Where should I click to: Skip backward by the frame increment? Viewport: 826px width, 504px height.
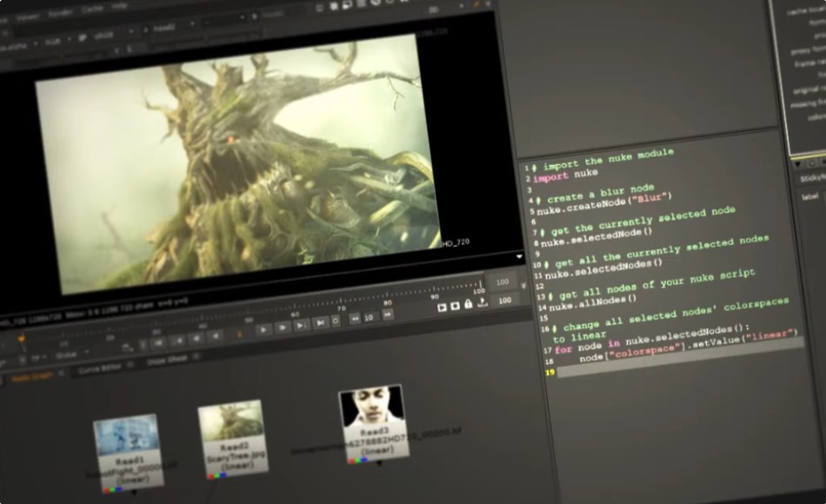355,319
